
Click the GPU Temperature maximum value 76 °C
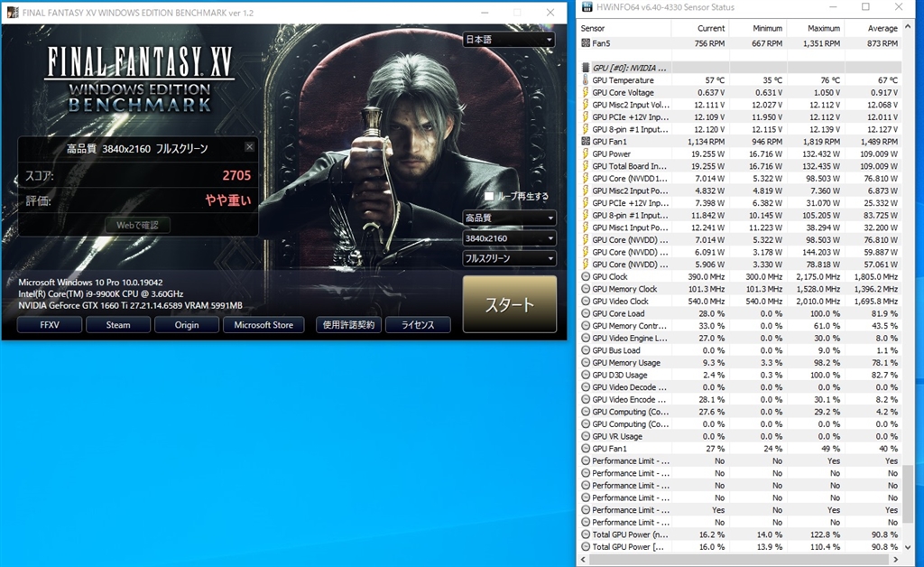[830, 80]
